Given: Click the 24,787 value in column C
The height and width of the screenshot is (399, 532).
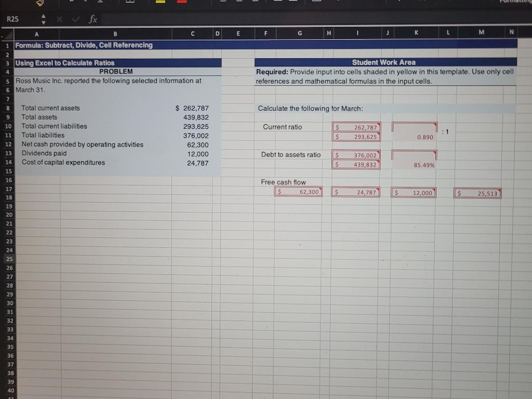Looking at the screenshot, I should click(x=198, y=163).
